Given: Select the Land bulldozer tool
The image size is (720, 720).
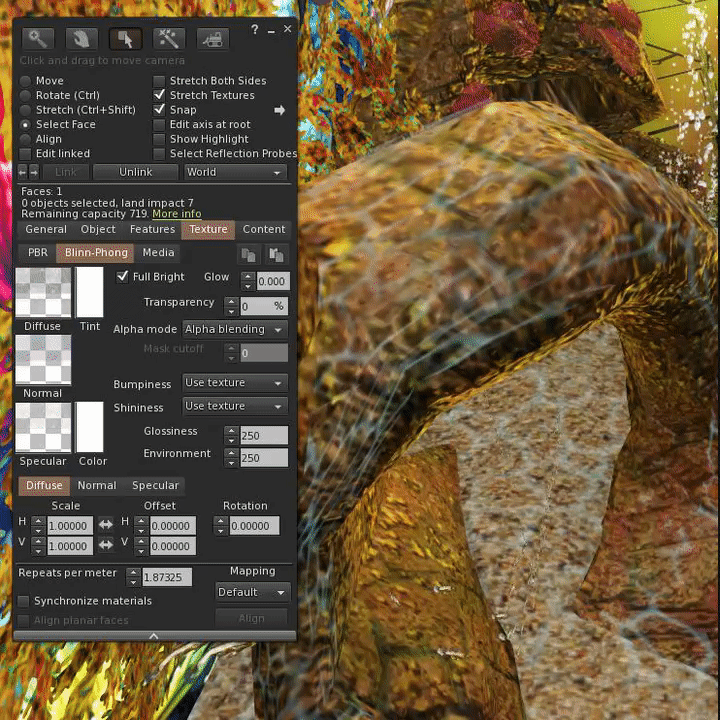Looking at the screenshot, I should pos(213,39).
